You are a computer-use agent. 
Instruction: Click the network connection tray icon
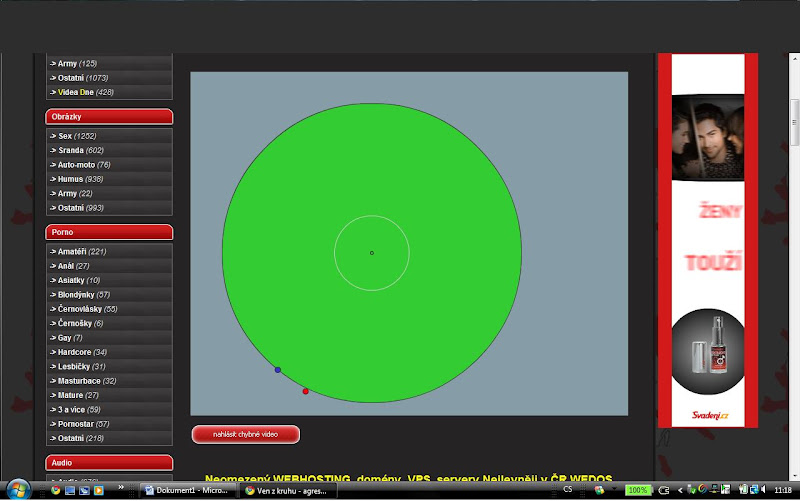click(x=754, y=490)
